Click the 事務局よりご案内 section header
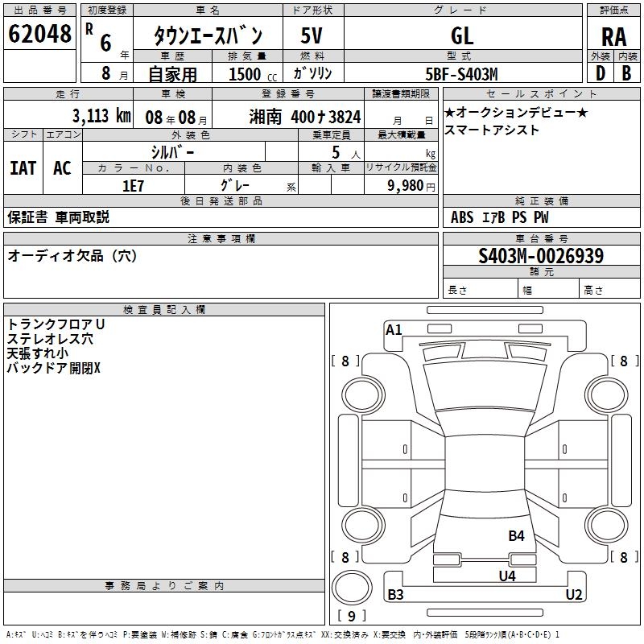The image size is (644, 644). [164, 586]
